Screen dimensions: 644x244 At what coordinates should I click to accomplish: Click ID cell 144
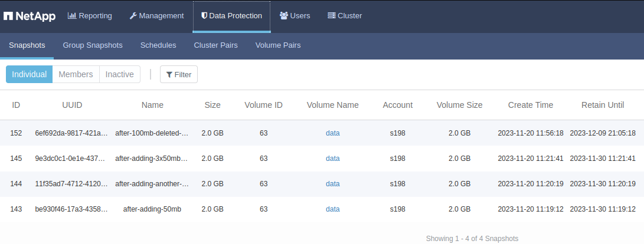point(16,184)
